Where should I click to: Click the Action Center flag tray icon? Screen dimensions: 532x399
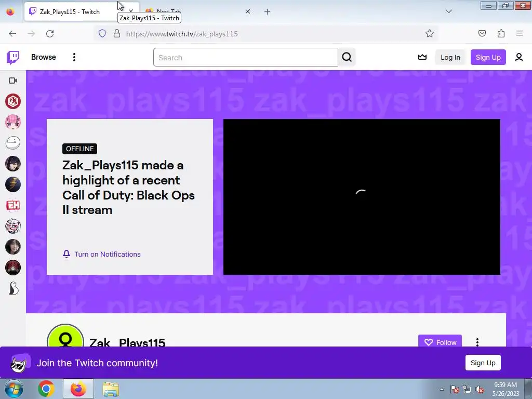click(x=455, y=389)
